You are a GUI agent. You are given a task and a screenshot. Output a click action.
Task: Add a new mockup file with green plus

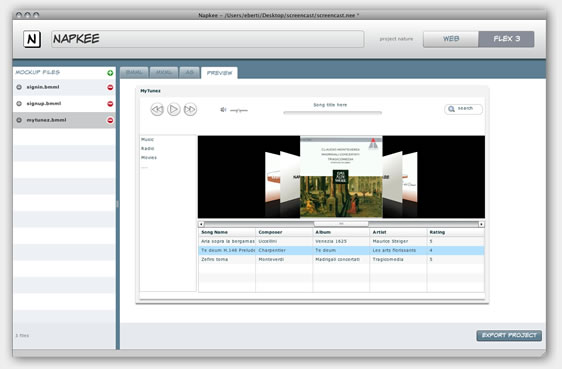(x=110, y=73)
